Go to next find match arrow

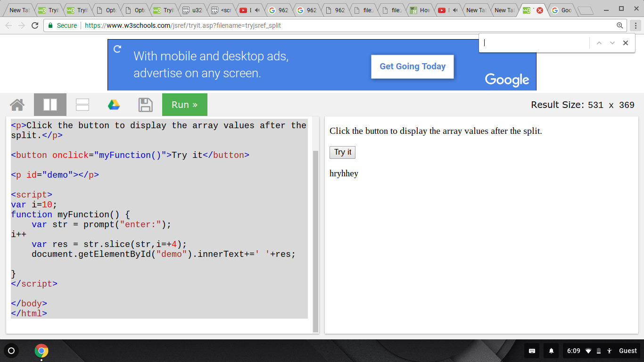[x=612, y=43]
